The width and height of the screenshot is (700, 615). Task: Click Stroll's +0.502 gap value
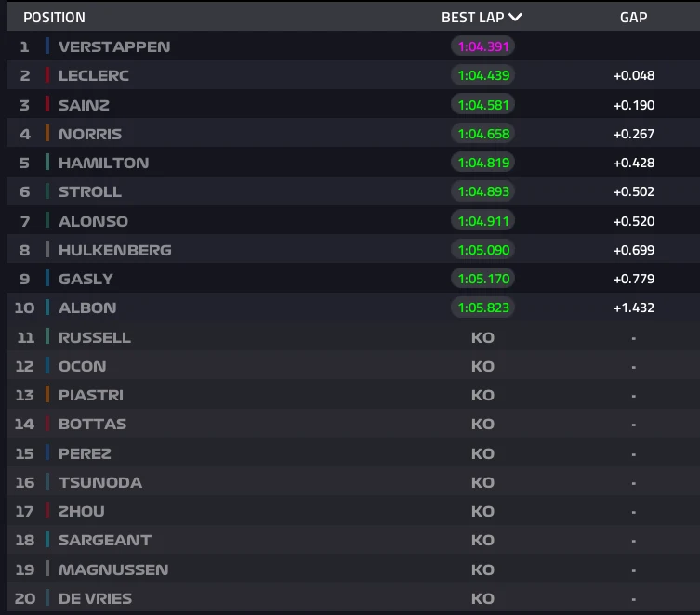point(633,191)
